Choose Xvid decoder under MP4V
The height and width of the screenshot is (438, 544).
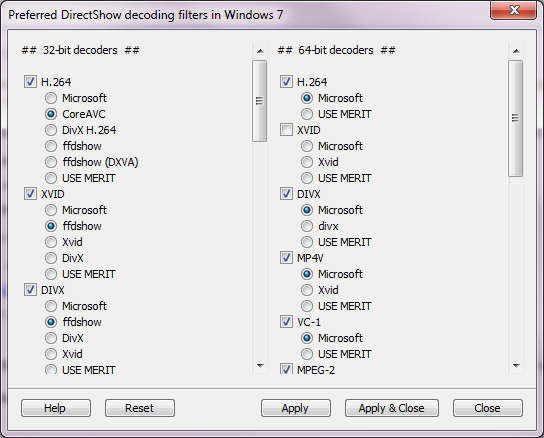click(x=307, y=290)
